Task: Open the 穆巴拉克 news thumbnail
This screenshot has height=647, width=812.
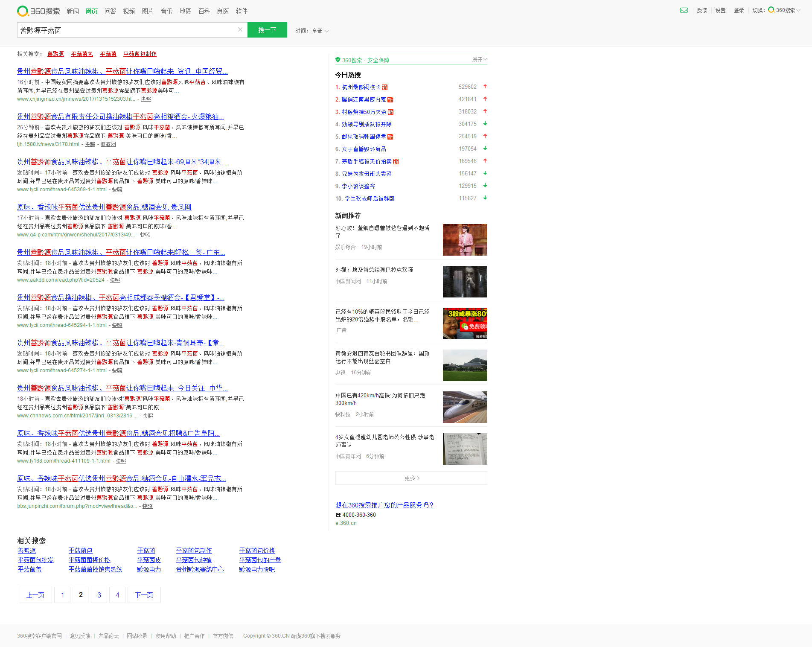Action: click(465, 282)
